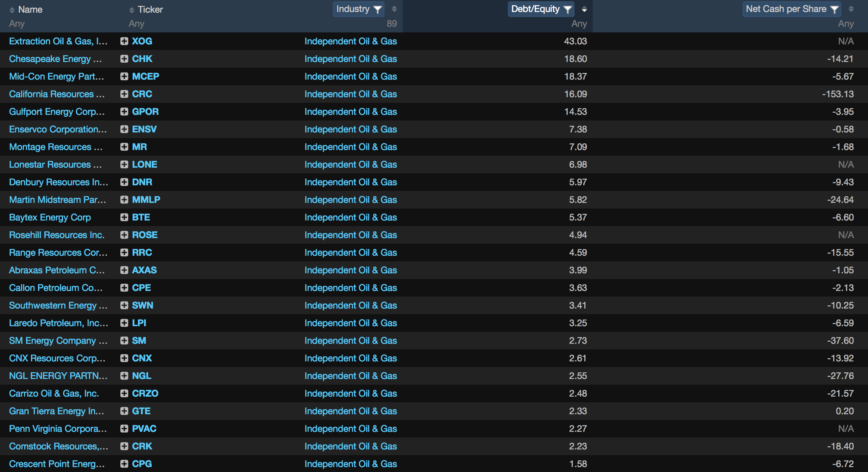Screen dimensions: 868x472
Task: Expand the AXAS ticker plus icon
Action: point(124,270)
